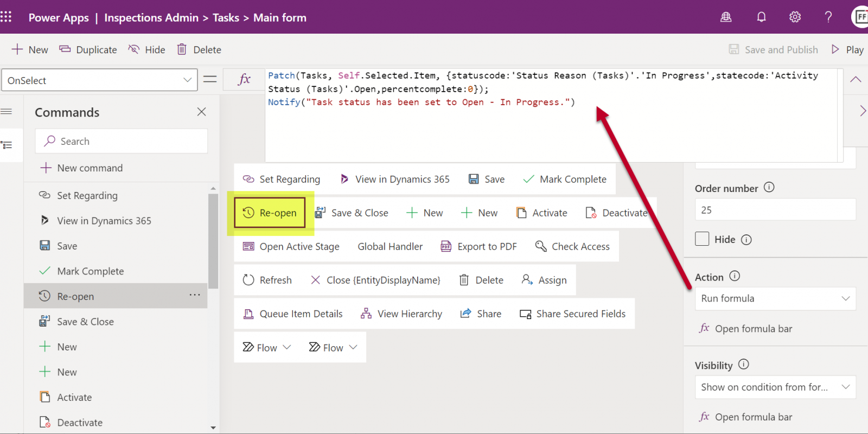The height and width of the screenshot is (434, 868).
Task: Click Mark Complete in command bar preview
Action: point(565,179)
